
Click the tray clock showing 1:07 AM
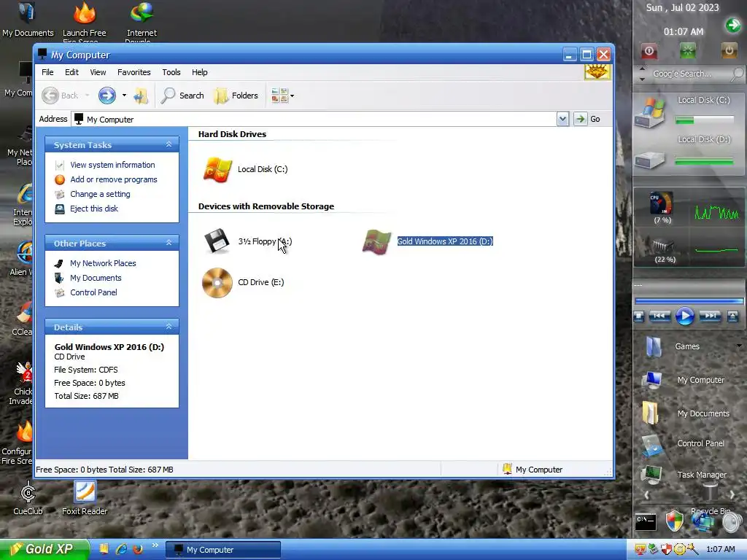click(720, 550)
